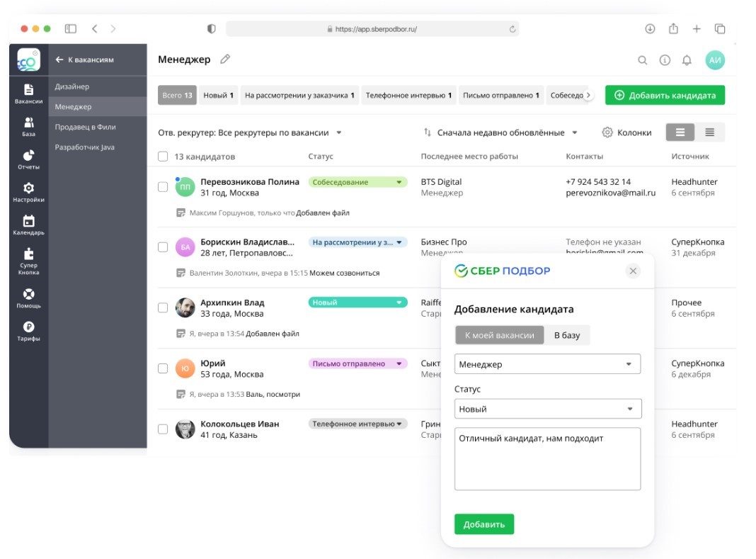756x559 pixels.
Task: Click the pencil icon next to Менеджер
Action: [x=225, y=60]
